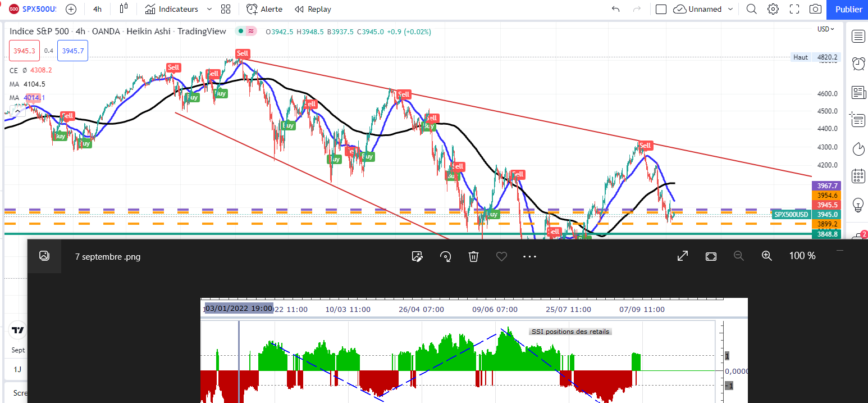Toggle the layout square checkbox icon
The image size is (868, 403).
tap(661, 9)
